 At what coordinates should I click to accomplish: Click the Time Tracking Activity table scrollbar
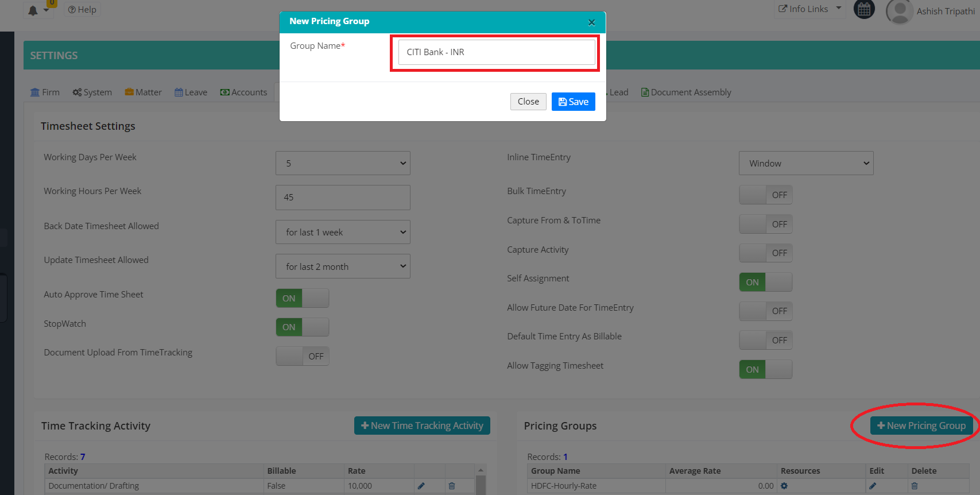click(481, 482)
